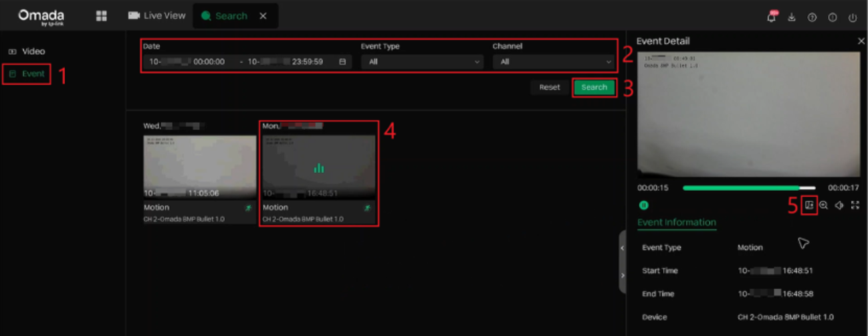Click motion icon on Wednesday event card
Viewport: 868px width, 336px height.
pyautogui.click(x=248, y=208)
